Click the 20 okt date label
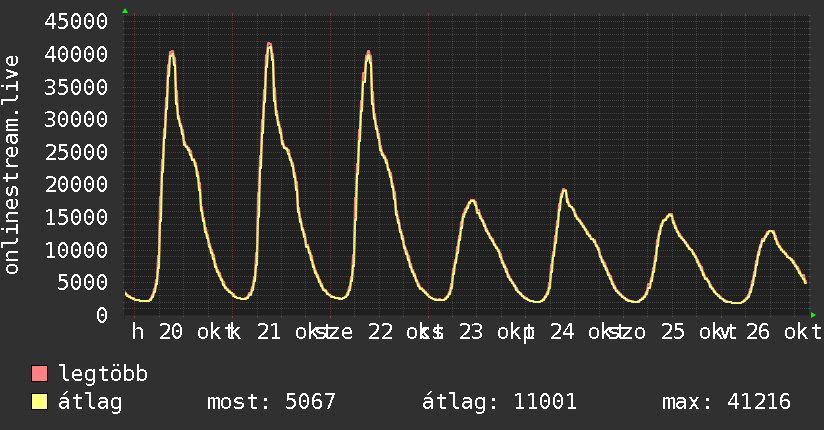 (197, 332)
